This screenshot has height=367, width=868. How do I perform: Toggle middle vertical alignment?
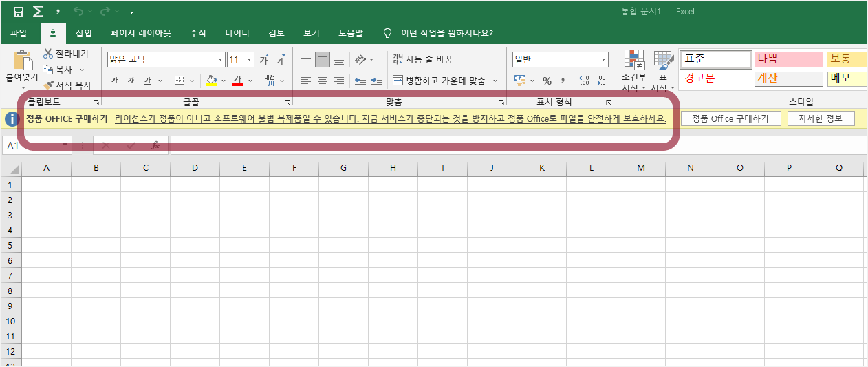pyautogui.click(x=323, y=60)
